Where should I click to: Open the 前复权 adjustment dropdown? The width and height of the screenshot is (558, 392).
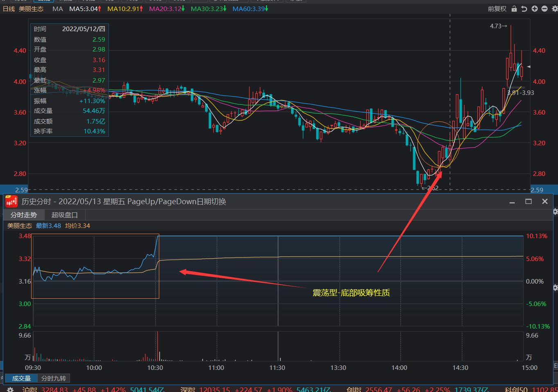click(497, 9)
